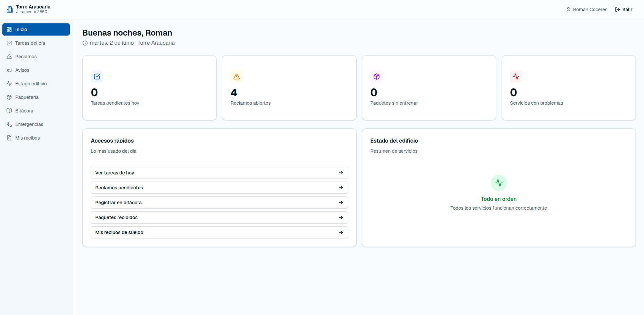The height and width of the screenshot is (315, 644).
Task: Open the Reclamos pendientes shortcut
Action: click(219, 188)
